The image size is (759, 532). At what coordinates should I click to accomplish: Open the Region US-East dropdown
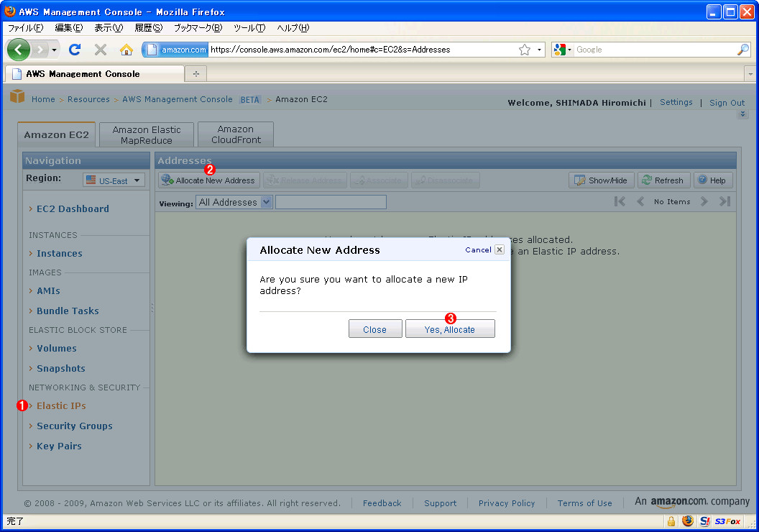pyautogui.click(x=114, y=180)
